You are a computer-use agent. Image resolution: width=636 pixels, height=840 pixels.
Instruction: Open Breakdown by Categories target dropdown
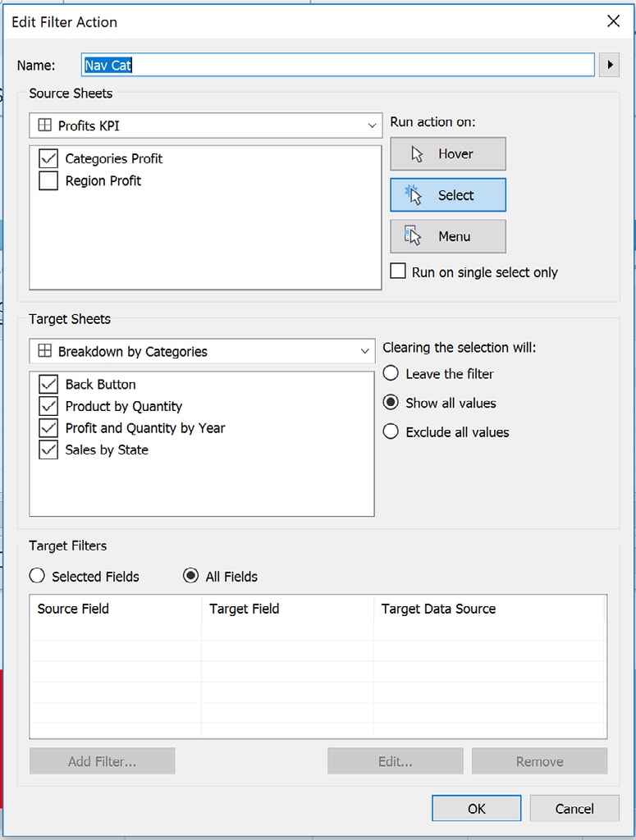click(202, 352)
